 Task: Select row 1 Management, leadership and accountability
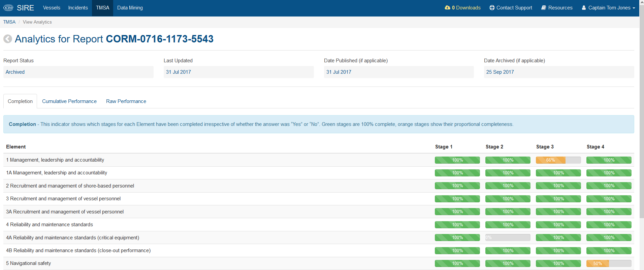pyautogui.click(x=319, y=160)
